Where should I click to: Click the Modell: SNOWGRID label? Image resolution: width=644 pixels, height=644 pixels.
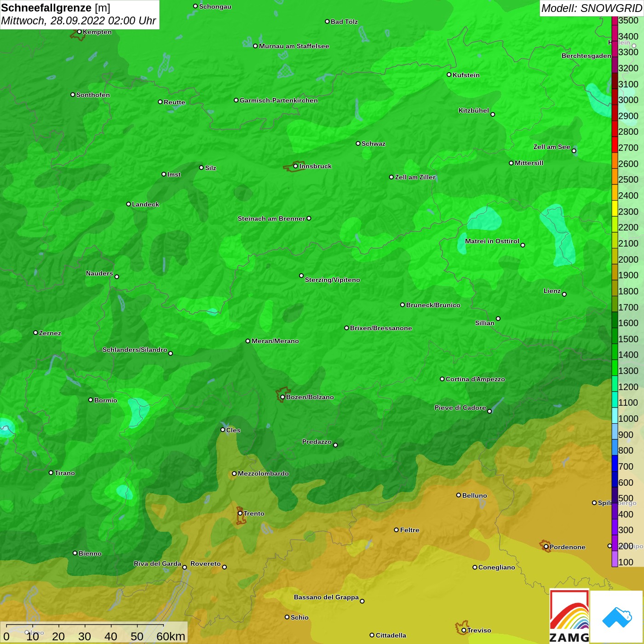(592, 8)
